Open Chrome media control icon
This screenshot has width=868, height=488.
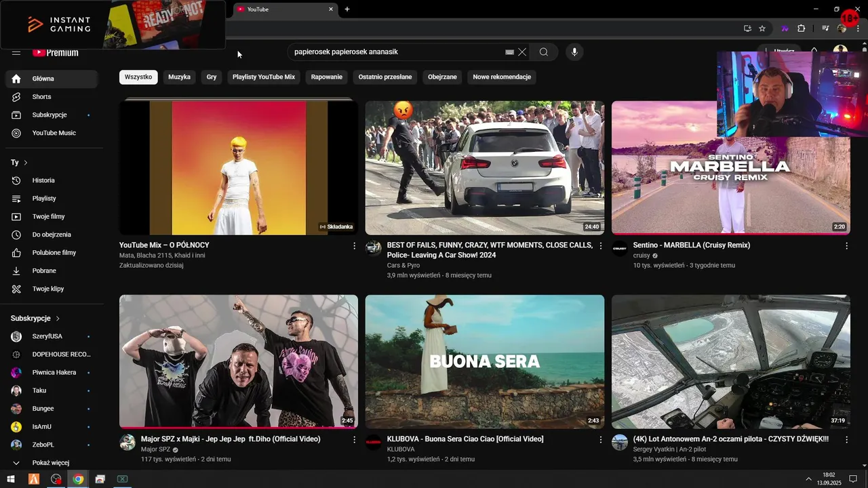pyautogui.click(x=825, y=28)
